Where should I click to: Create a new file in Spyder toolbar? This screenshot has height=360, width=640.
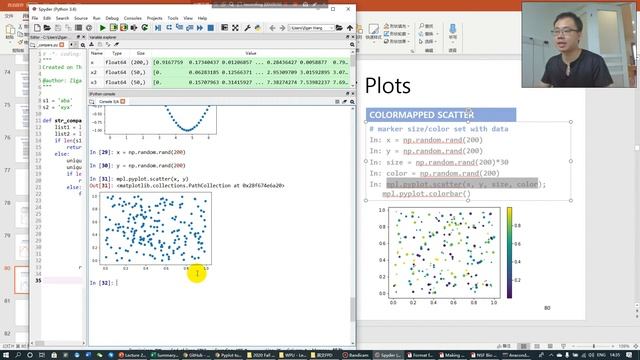(37, 28)
